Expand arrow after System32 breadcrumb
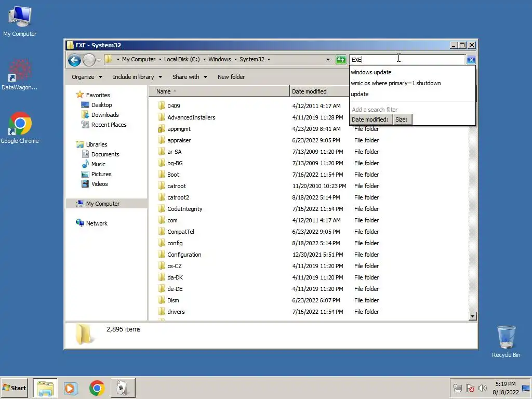Viewport: 532px width, 399px height. [x=269, y=59]
